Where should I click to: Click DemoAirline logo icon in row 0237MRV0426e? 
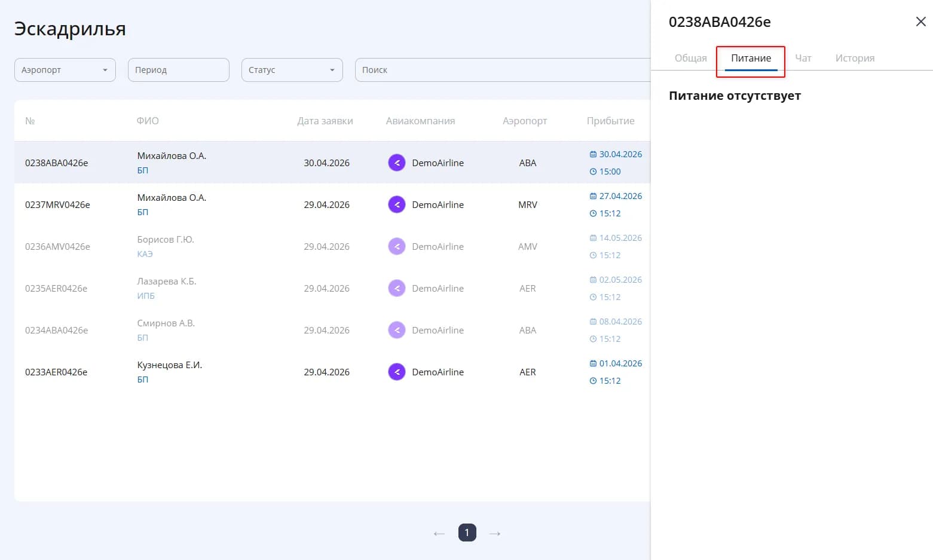coord(397,204)
